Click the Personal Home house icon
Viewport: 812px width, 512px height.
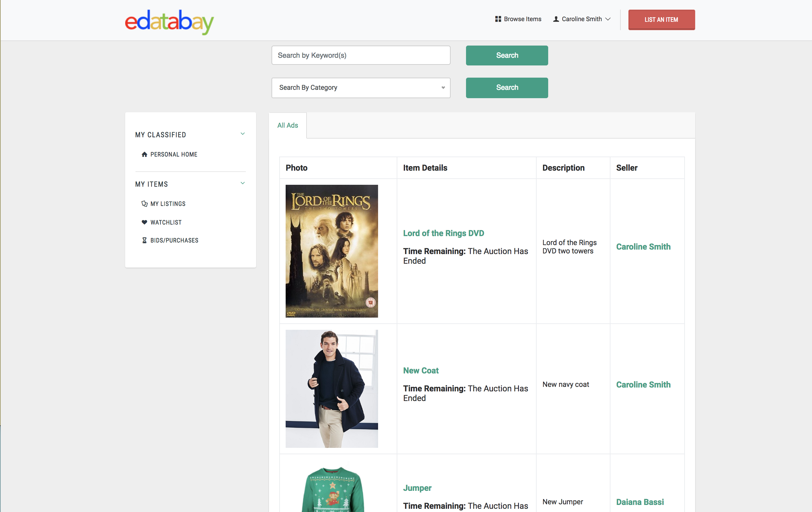click(144, 154)
